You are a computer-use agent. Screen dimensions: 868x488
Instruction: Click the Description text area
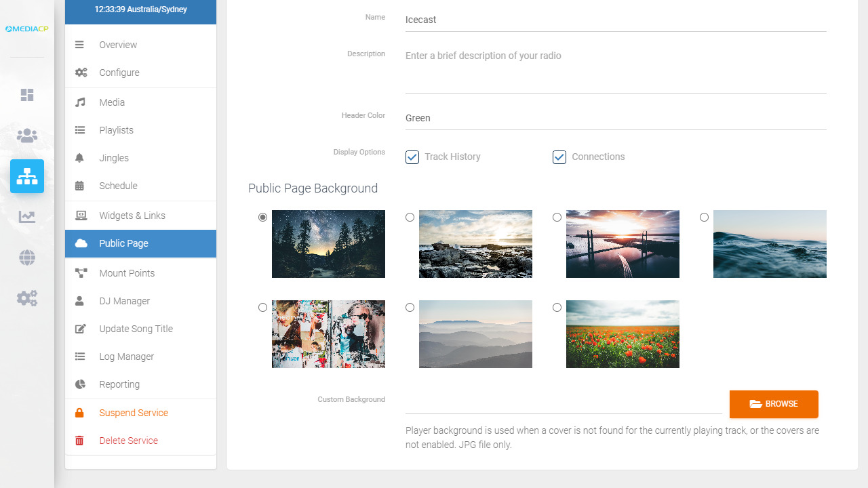616,69
